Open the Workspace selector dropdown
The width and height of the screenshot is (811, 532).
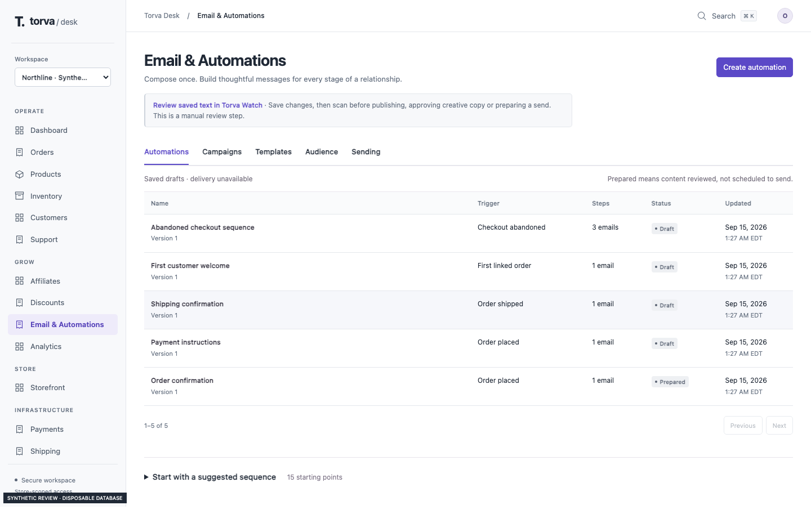pos(63,77)
